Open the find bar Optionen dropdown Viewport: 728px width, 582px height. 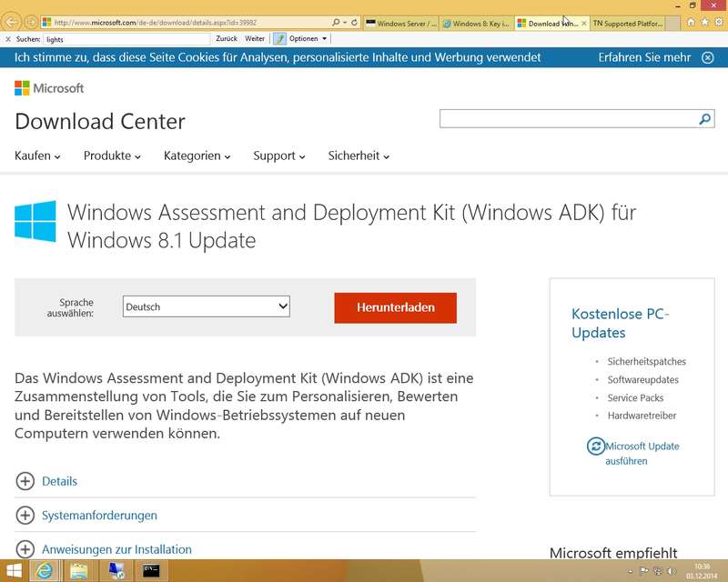pyautogui.click(x=308, y=39)
